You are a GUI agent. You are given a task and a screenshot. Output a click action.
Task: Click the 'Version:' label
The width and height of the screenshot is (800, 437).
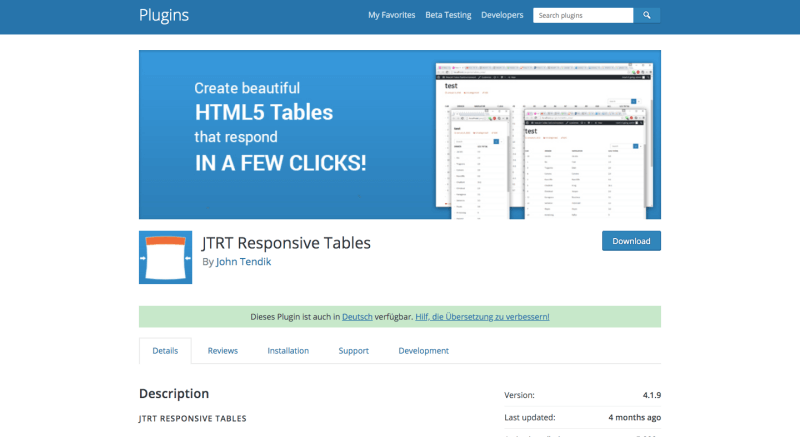coord(519,395)
